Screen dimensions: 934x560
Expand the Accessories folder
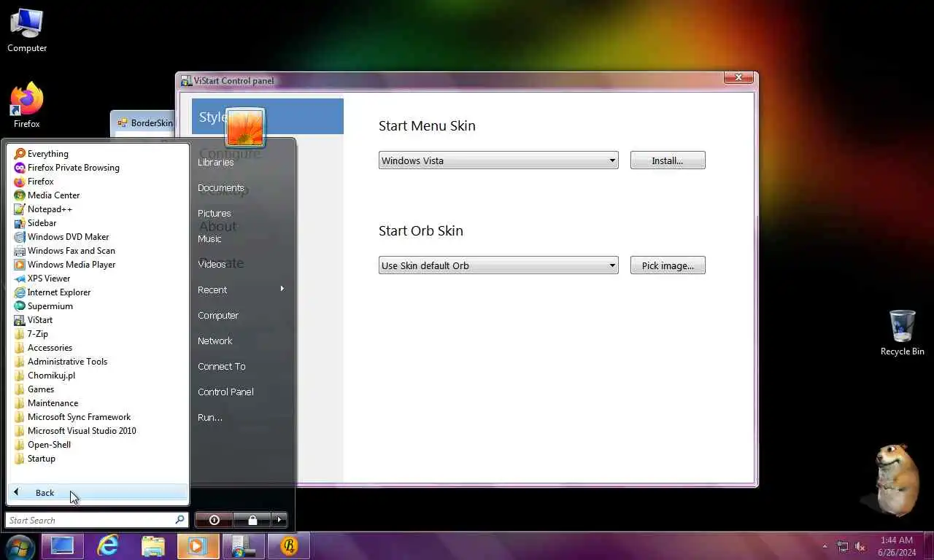(x=43, y=348)
